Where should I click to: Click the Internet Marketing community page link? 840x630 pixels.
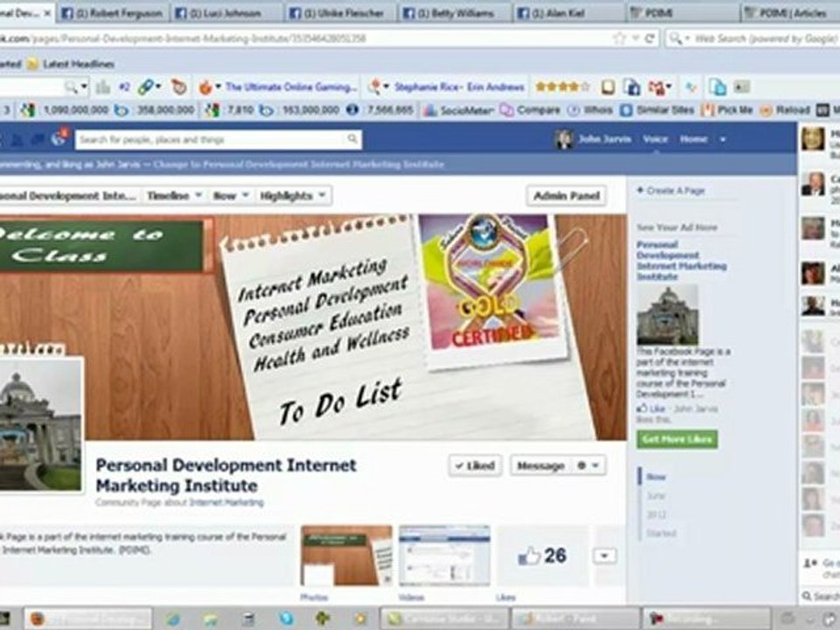click(227, 502)
